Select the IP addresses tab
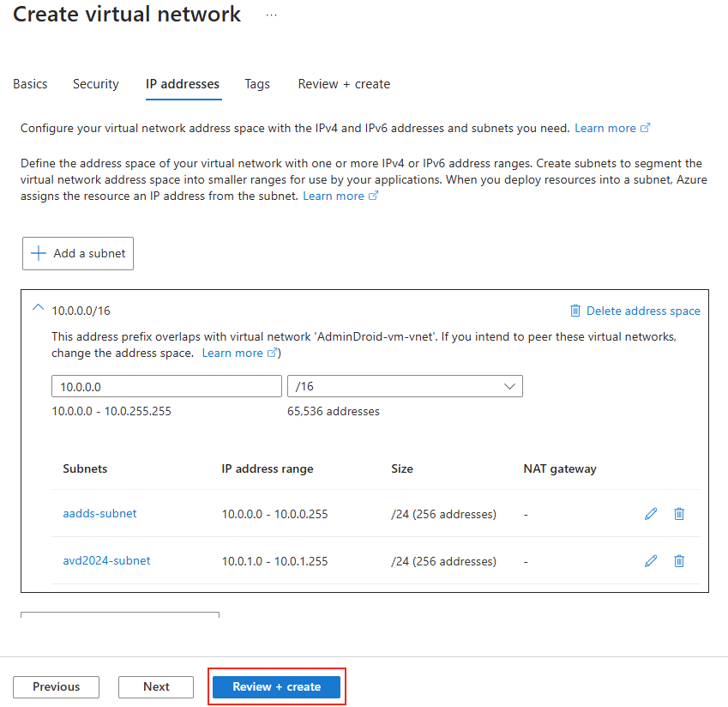 pyautogui.click(x=183, y=84)
